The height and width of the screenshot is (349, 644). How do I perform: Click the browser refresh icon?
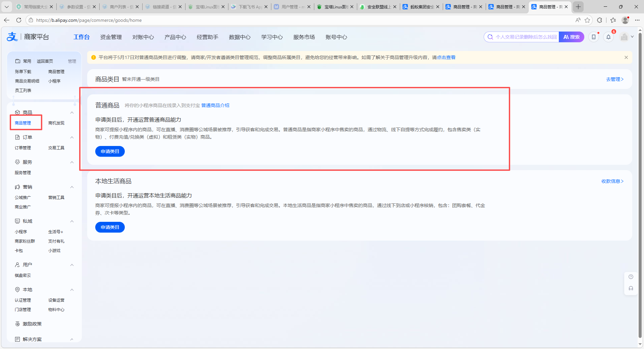[19, 20]
